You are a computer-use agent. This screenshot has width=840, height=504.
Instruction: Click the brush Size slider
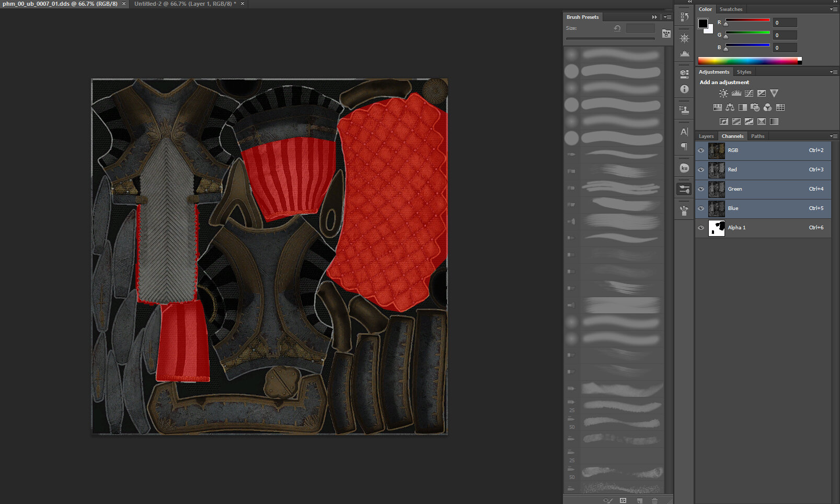click(x=610, y=39)
